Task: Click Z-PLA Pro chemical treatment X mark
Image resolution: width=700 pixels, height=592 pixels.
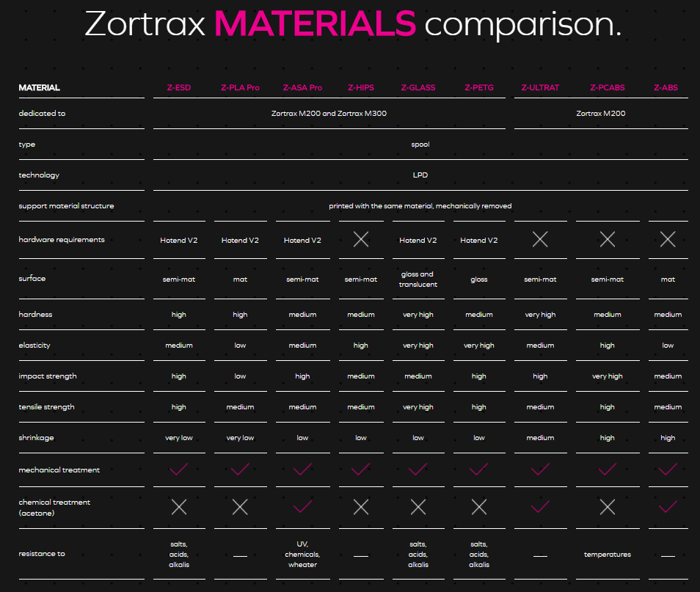Action: (240, 507)
